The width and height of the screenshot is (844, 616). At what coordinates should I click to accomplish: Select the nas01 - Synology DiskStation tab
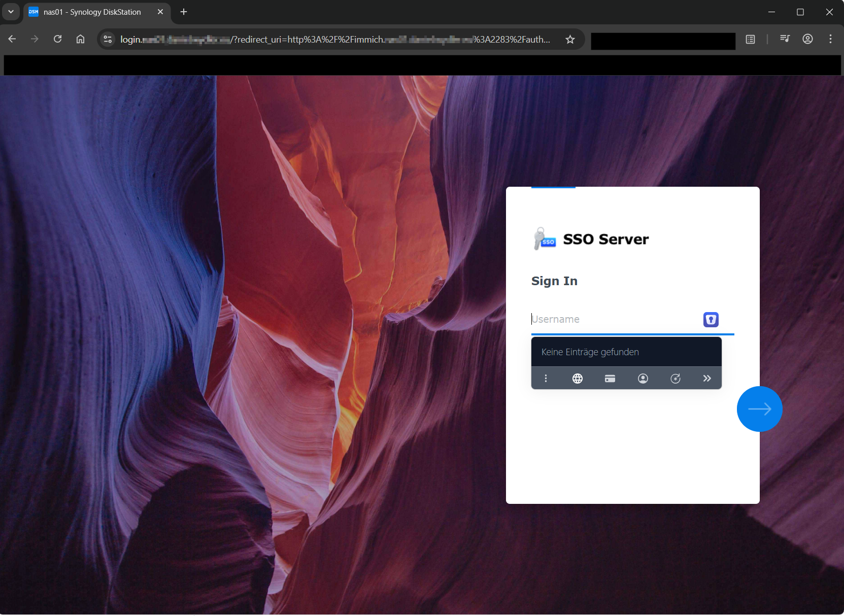96,12
